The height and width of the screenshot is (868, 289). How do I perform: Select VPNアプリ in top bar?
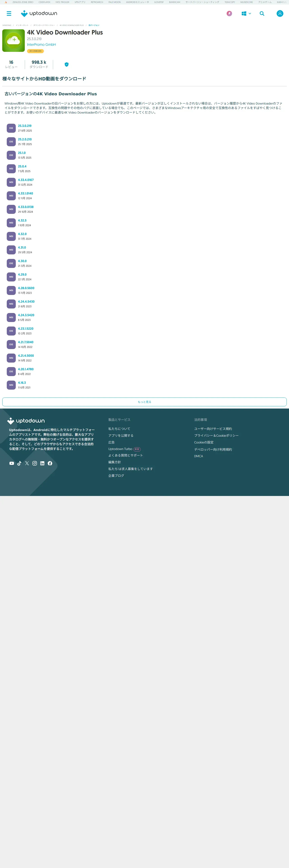click(x=80, y=2)
